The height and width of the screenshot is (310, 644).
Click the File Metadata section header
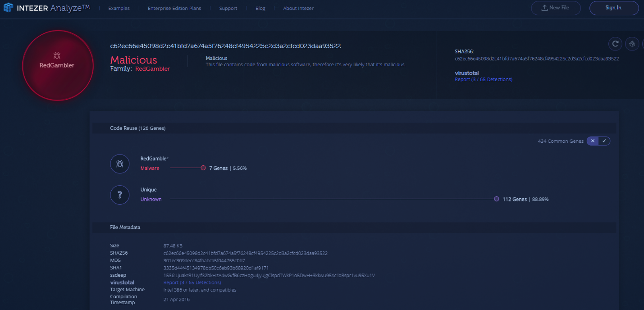coord(125,227)
